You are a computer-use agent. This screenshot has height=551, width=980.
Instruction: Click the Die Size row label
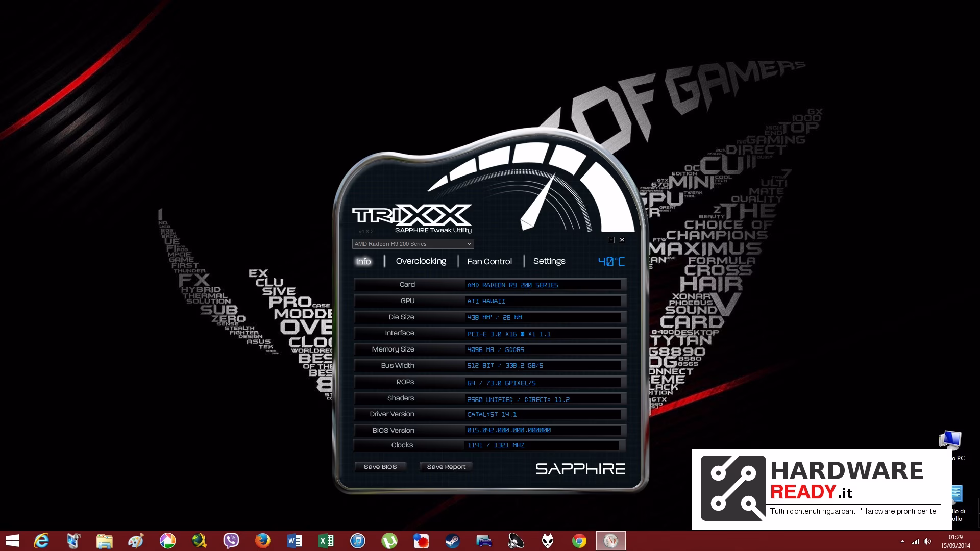click(401, 317)
